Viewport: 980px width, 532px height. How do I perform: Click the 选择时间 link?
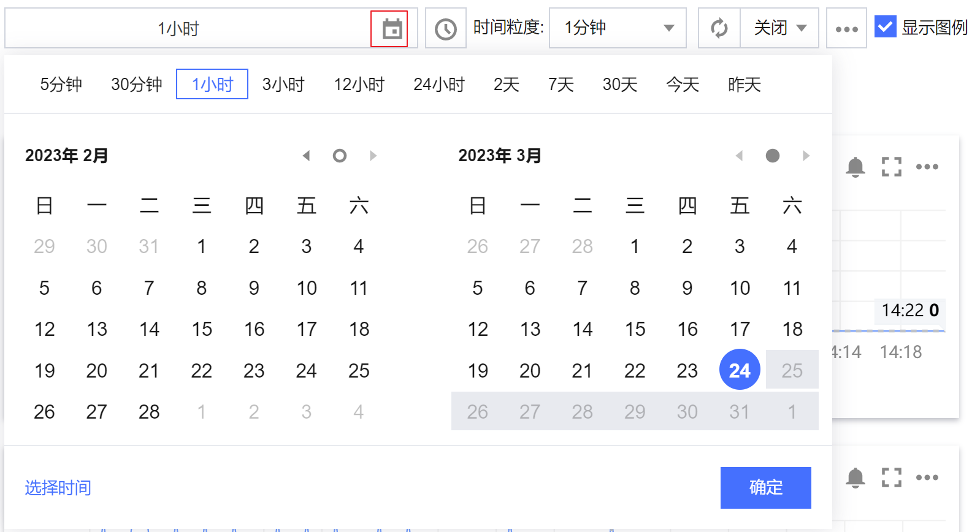tap(58, 488)
